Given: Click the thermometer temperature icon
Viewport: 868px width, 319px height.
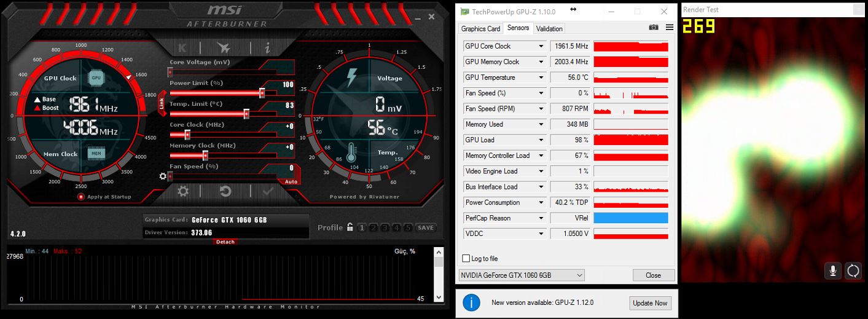Looking at the screenshot, I should pos(351,152).
